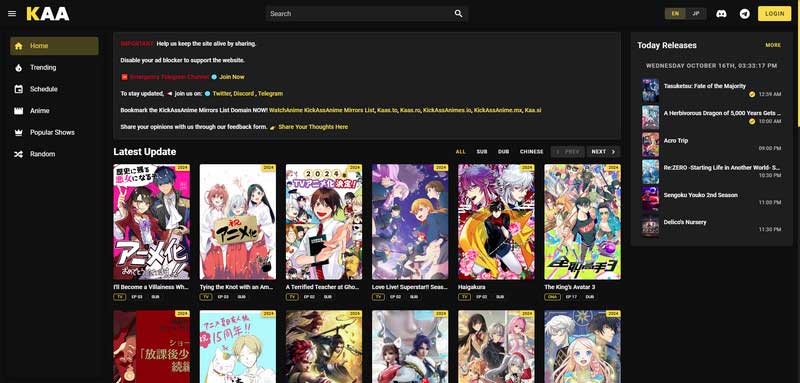Open the Kaas.to mirror link

(387, 110)
